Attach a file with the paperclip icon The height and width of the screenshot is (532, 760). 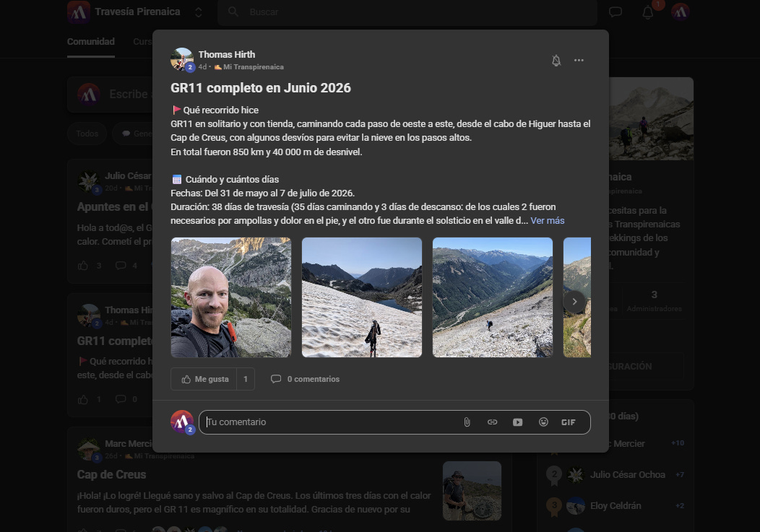(467, 422)
